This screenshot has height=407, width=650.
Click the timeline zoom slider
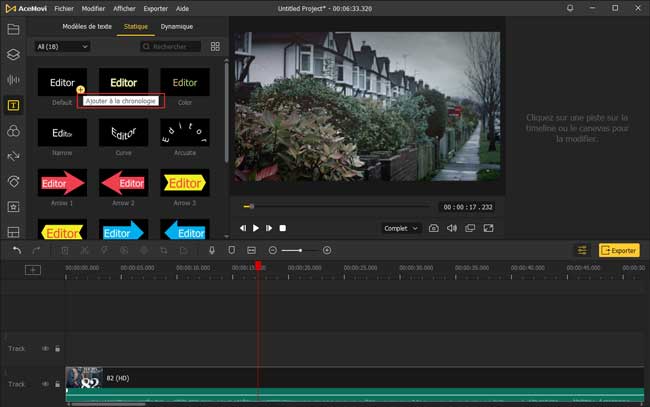[x=298, y=250]
